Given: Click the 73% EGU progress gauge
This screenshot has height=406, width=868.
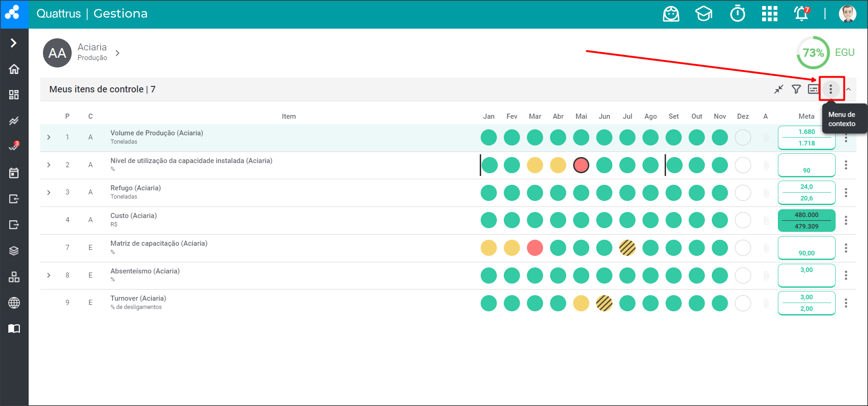Looking at the screenshot, I should coord(813,53).
